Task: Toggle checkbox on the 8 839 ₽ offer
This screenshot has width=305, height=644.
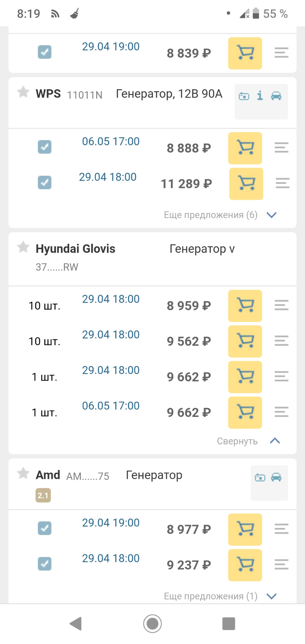Action: pos(45,52)
